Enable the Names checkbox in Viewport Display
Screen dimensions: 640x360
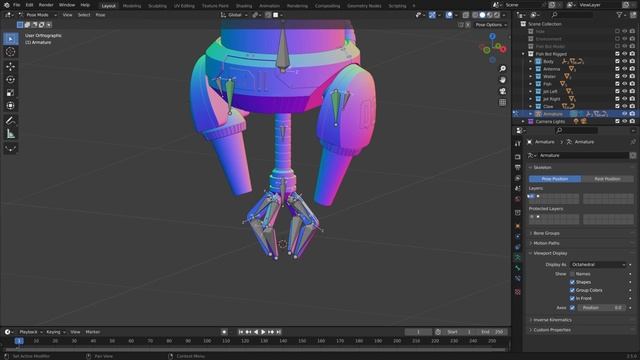[572, 274]
